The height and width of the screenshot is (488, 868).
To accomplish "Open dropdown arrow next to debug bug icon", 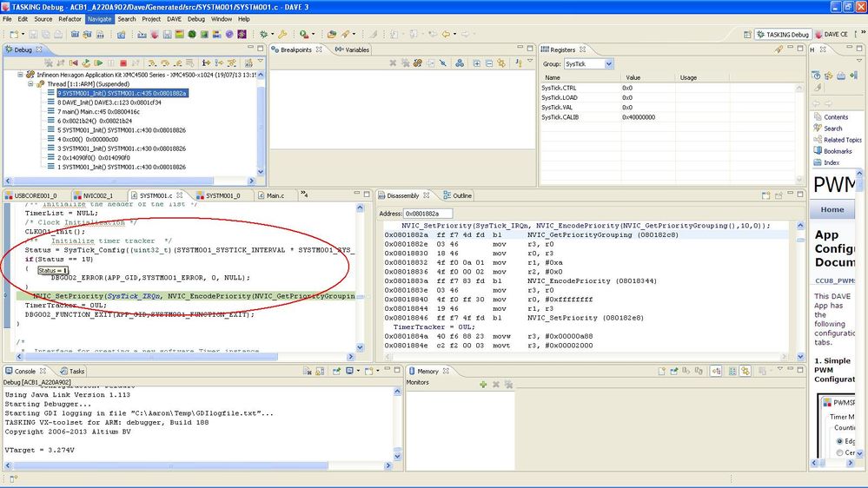I will coord(272,35).
